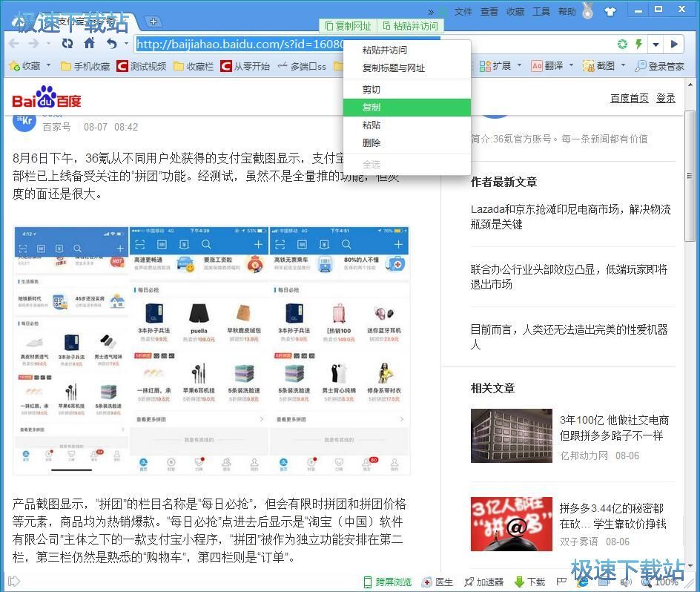The width and height of the screenshot is (700, 592).
Task: Open the new tab plus button
Action: coord(153,22)
